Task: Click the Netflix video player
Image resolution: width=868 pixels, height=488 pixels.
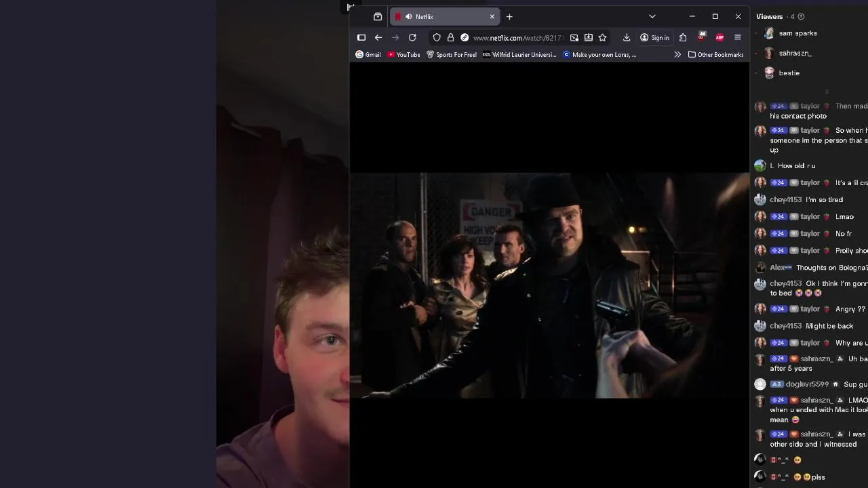Action: (x=549, y=285)
